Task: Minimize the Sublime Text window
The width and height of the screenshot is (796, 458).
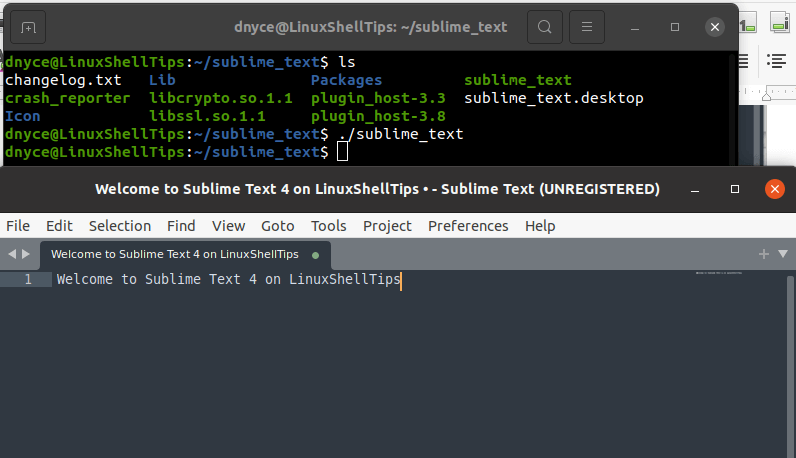Action: tap(695, 189)
